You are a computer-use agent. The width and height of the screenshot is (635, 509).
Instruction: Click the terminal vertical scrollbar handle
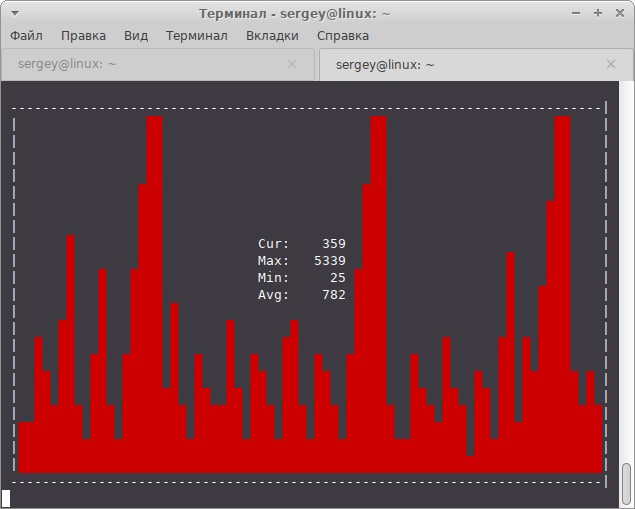626,483
